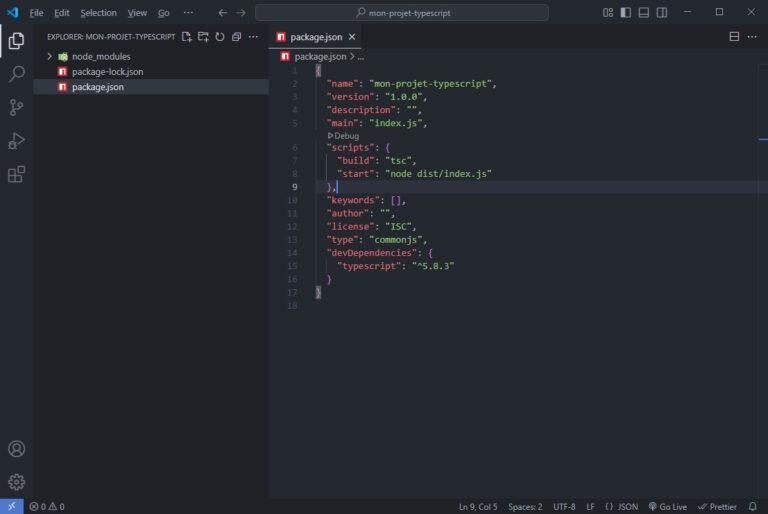The width and height of the screenshot is (768, 514).
Task: Change the UTF-8 encoding
Action: click(564, 507)
